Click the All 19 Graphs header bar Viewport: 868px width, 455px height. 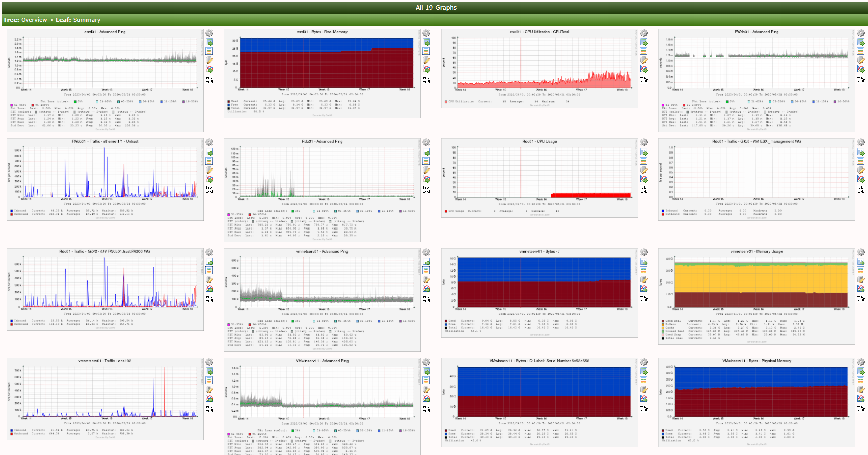436,7
